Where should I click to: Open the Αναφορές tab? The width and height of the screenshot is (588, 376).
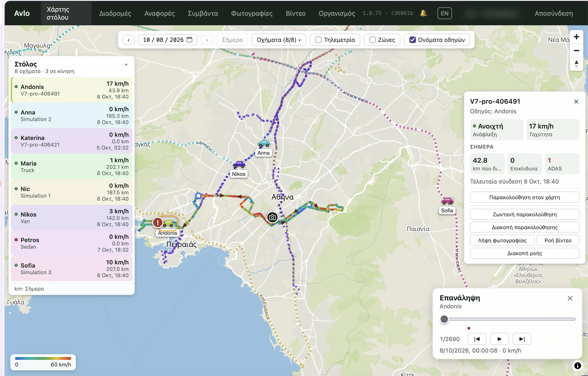pos(159,13)
